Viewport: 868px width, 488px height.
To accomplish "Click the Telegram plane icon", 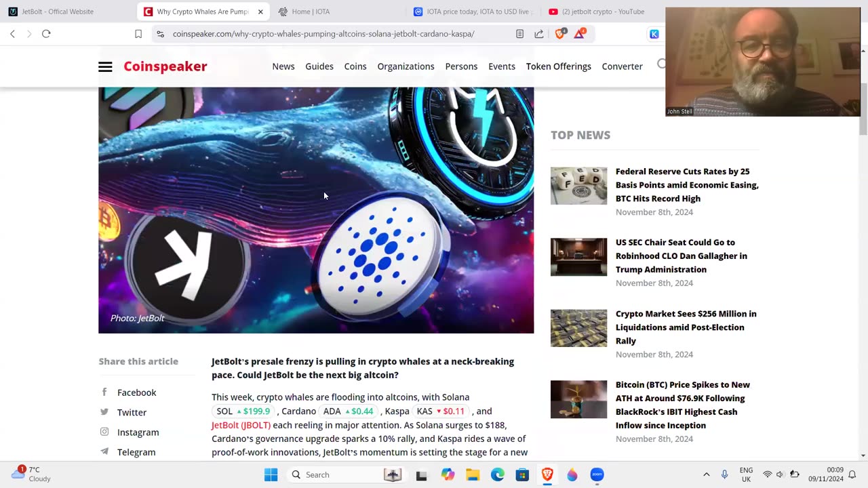I will [x=104, y=451].
